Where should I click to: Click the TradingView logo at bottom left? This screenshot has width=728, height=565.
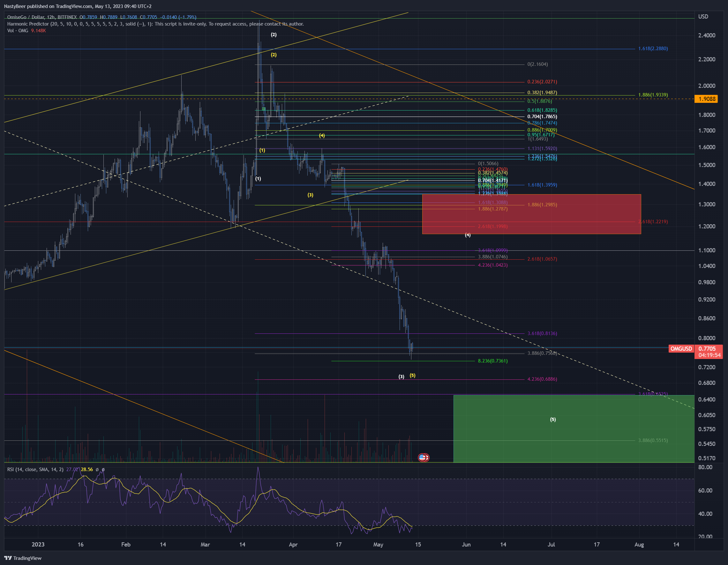tap(23, 558)
